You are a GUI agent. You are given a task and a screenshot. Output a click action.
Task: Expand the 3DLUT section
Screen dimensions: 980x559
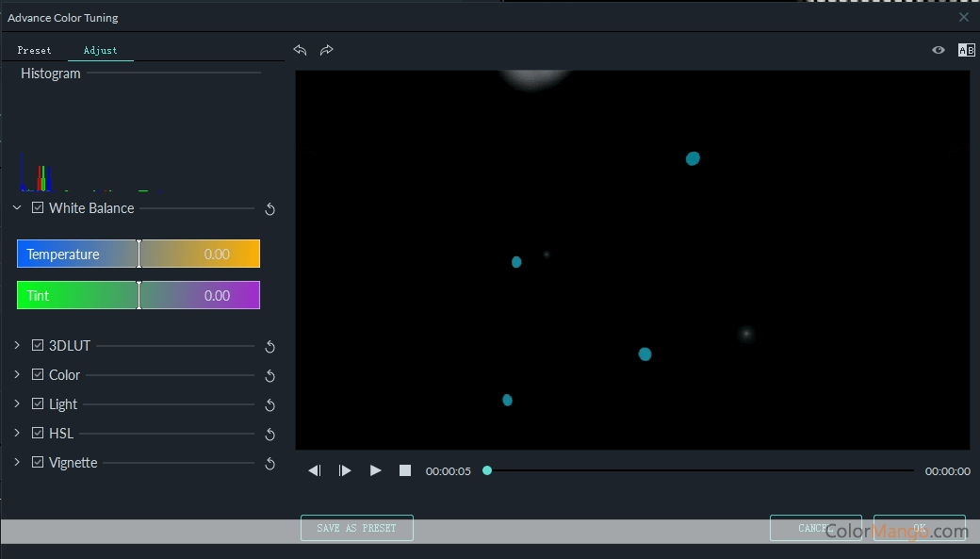[17, 346]
